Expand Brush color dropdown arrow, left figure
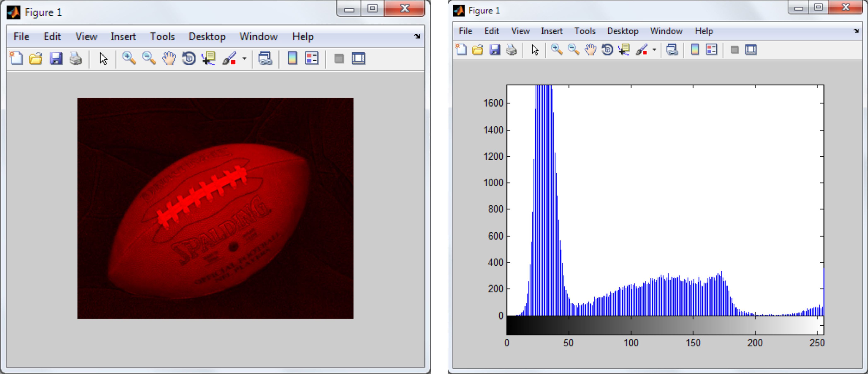 click(x=245, y=59)
